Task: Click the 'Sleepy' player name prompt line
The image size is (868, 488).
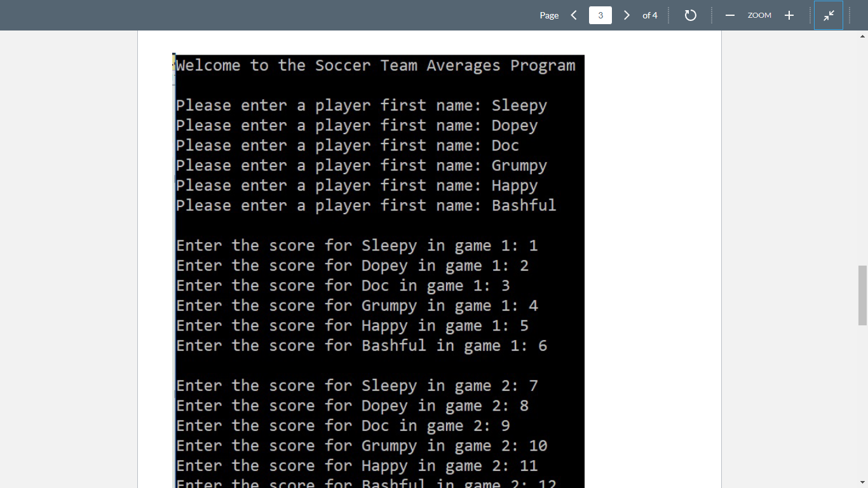Action: tap(361, 105)
